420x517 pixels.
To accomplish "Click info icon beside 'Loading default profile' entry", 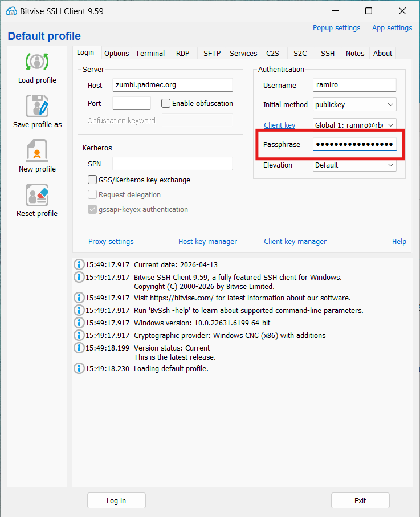I will coord(79,368).
